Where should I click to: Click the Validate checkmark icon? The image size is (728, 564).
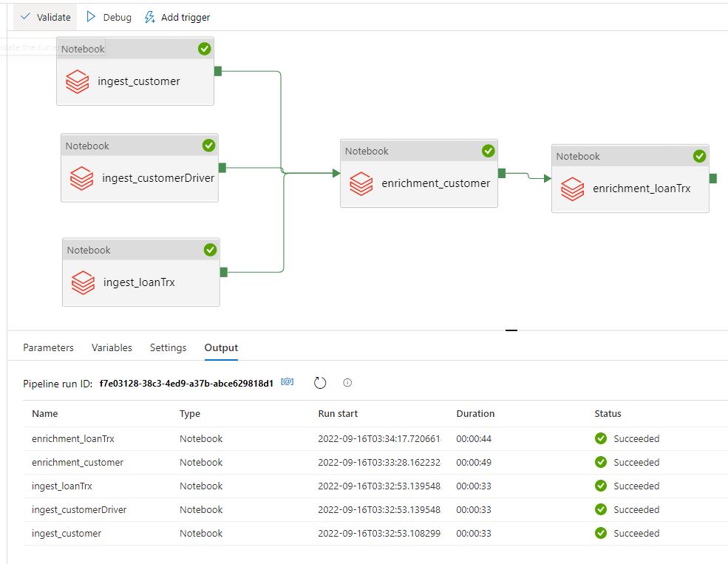tap(26, 16)
